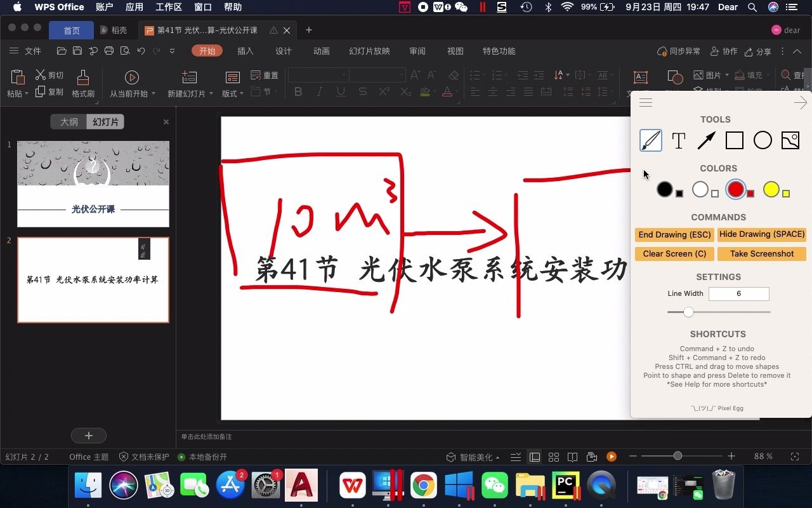Switch to the 插入 ribbon tab
Viewport: 812px width, 508px height.
coord(245,51)
